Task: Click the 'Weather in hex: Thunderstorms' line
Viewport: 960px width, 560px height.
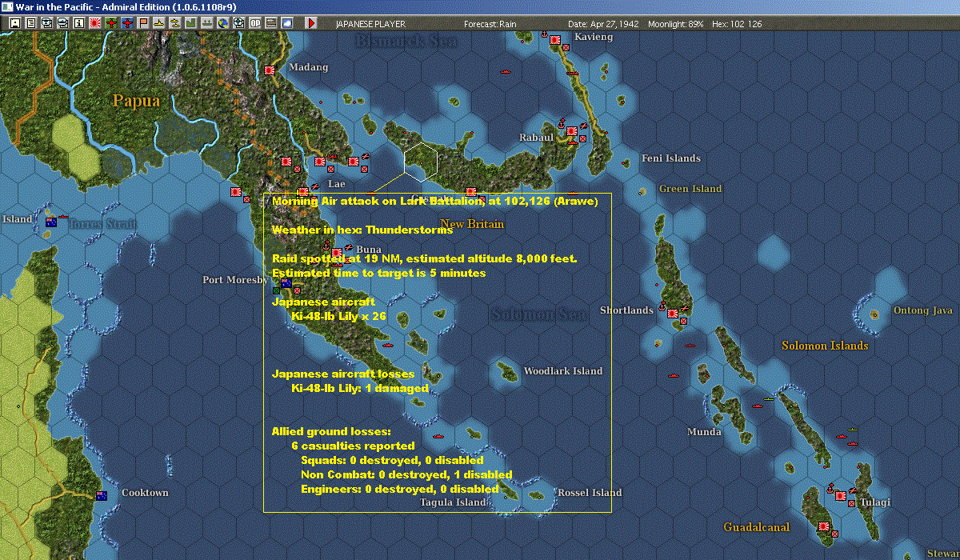Action: point(362,230)
